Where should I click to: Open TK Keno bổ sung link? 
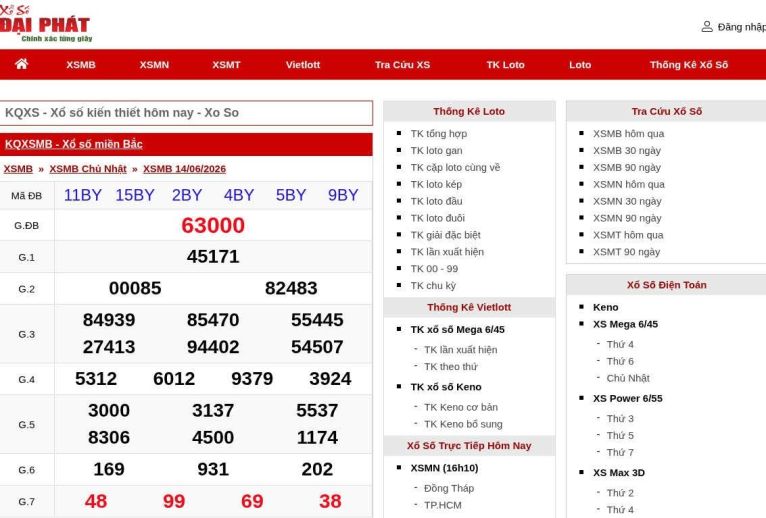[463, 424]
